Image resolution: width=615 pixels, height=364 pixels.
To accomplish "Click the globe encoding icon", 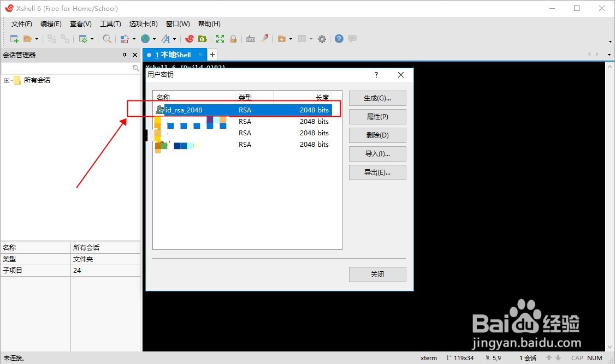I will tap(145, 39).
